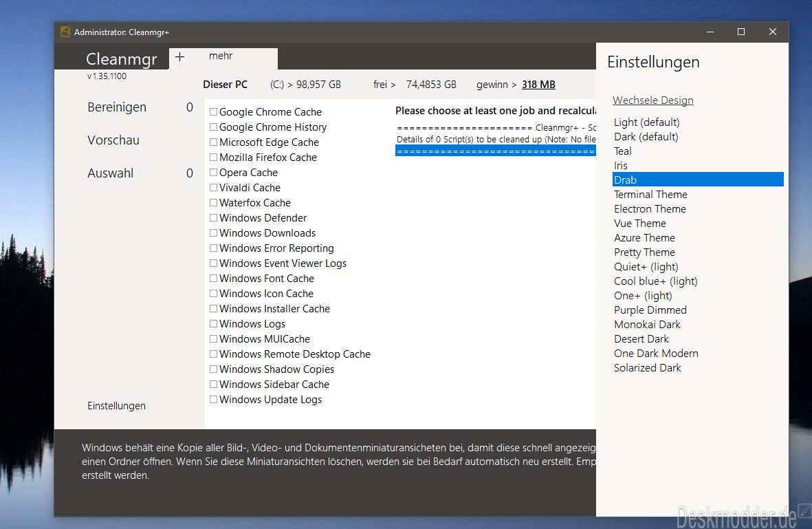Click the 'Details of 0 Script(s)' log line
Viewport: 812px width, 529px height.
[x=496, y=140]
